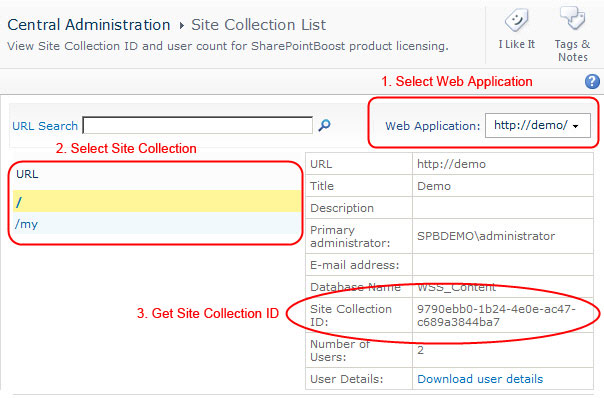Open the blue help question mark icon
Screen dimensions: 604x398
tap(592, 82)
